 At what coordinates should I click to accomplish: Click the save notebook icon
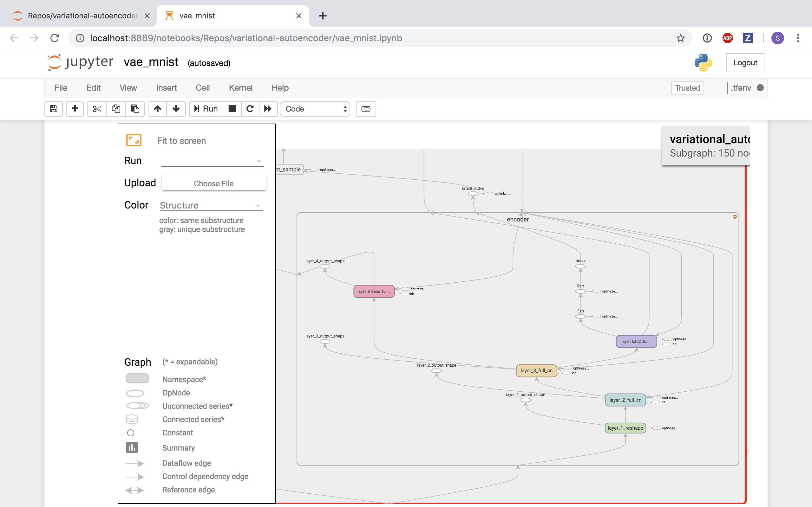tap(54, 109)
